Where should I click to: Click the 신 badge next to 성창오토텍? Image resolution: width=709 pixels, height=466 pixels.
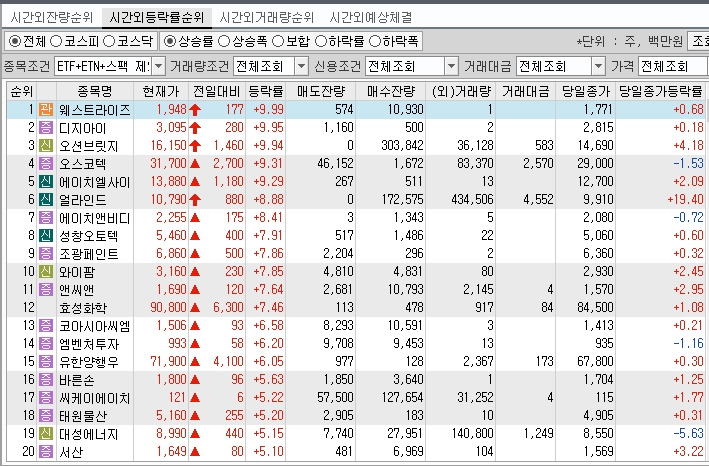[x=46, y=235]
